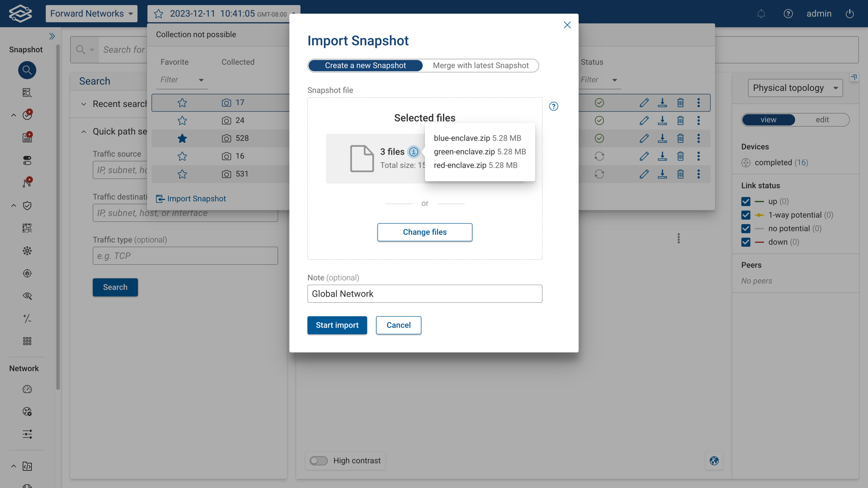Screen dimensions: 868x488
Task: Enable the High contrast toggle
Action: pos(319,460)
